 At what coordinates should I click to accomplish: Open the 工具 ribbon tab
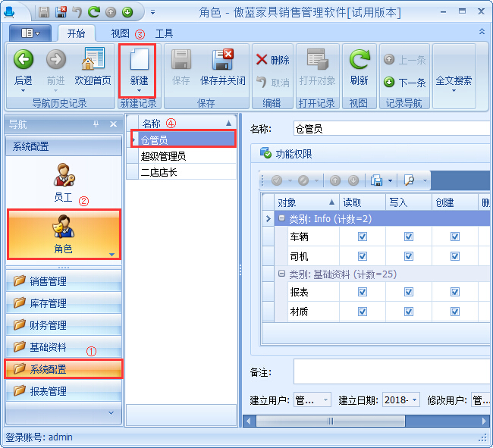point(164,33)
